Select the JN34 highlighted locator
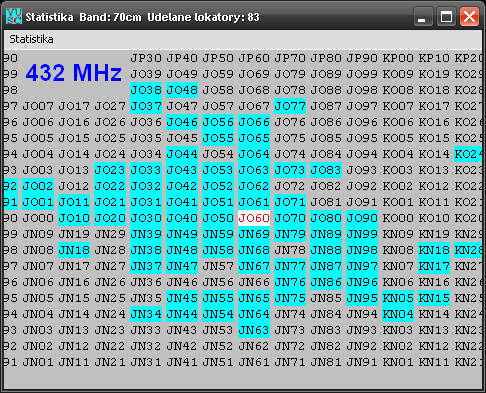Viewport: 486px width, 393px height. tap(146, 314)
